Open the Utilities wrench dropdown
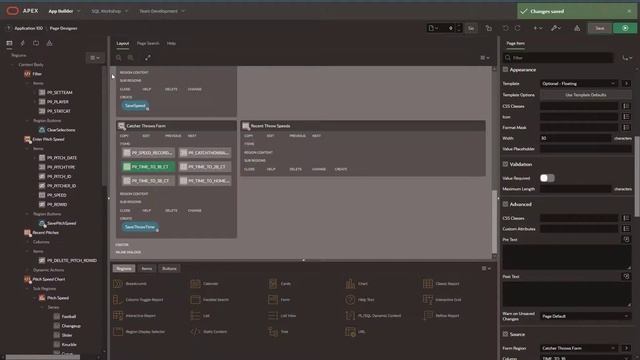Image resolution: width=640 pixels, height=360 pixels. (556, 28)
